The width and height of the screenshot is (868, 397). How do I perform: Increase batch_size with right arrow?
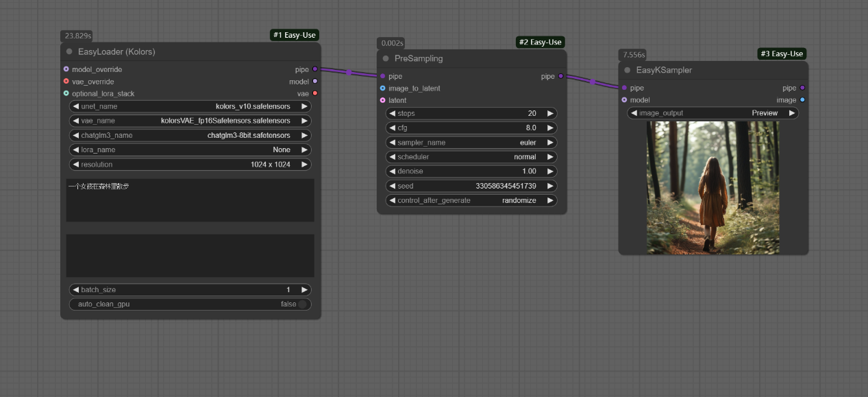pos(304,290)
